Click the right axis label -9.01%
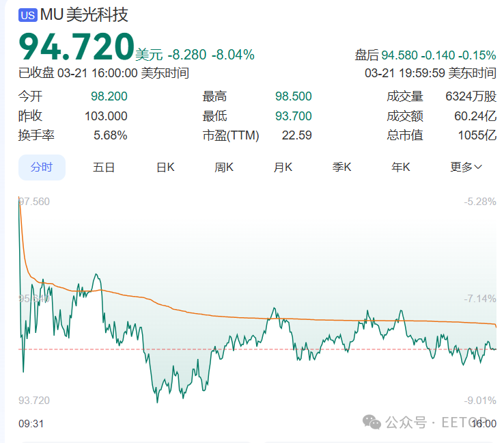The height and width of the screenshot is (443, 504). point(480,401)
